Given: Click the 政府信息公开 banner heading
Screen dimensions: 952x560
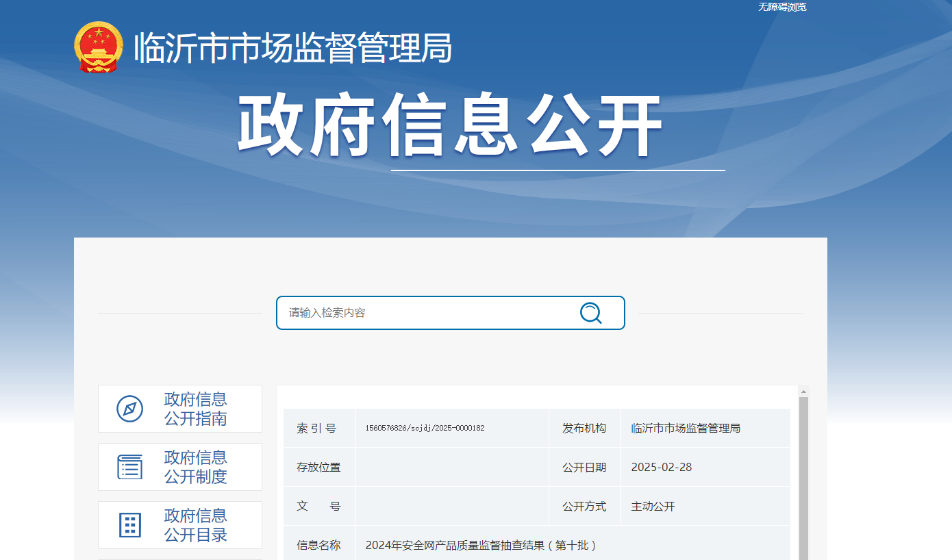Looking at the screenshot, I should (x=450, y=126).
